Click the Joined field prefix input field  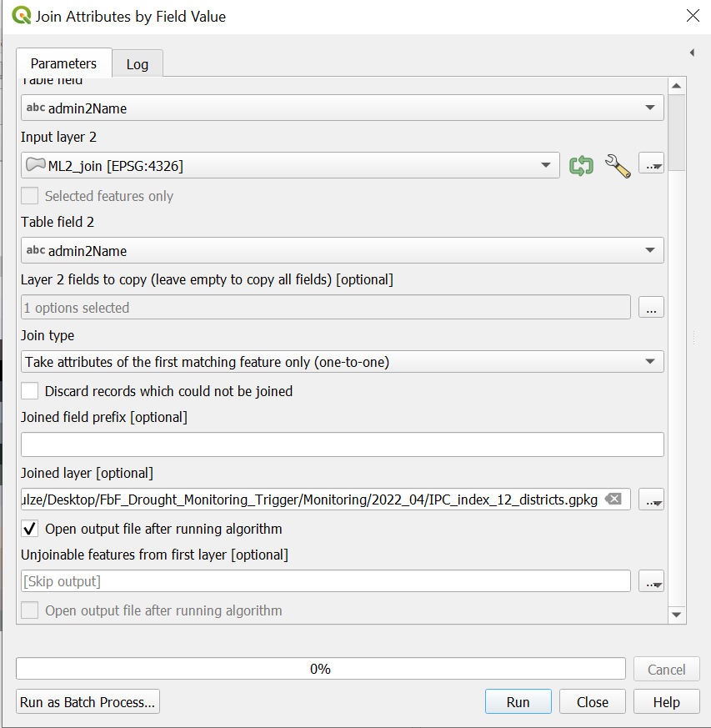pyautogui.click(x=342, y=444)
